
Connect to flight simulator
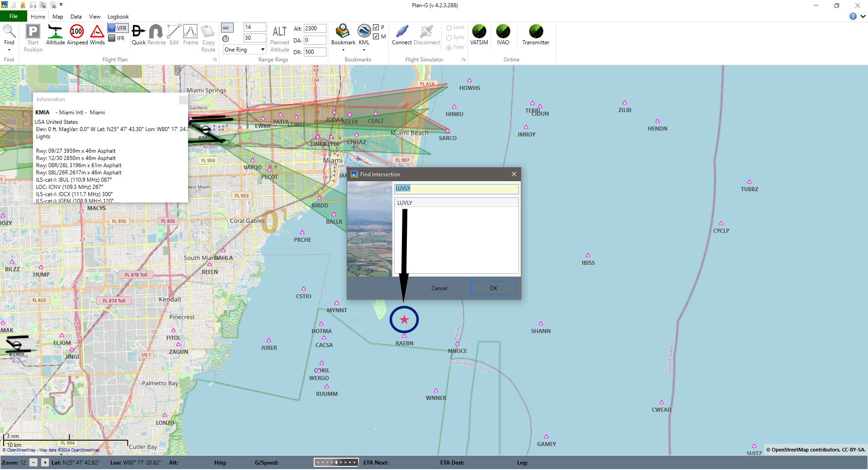pos(401,31)
